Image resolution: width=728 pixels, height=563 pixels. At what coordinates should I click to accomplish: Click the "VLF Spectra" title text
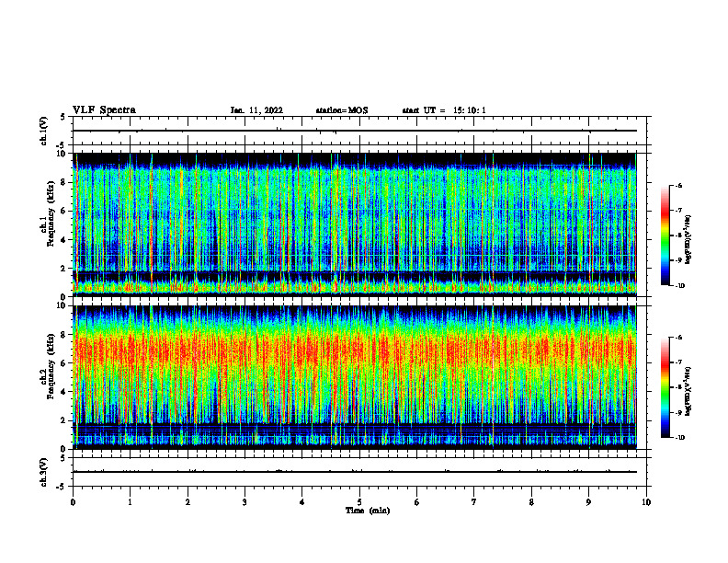coord(104,110)
